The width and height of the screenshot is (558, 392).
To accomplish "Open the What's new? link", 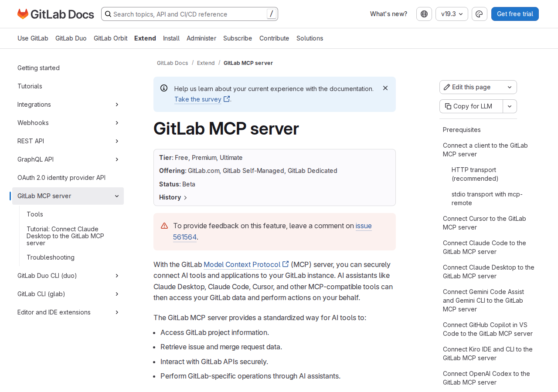I will coord(388,14).
